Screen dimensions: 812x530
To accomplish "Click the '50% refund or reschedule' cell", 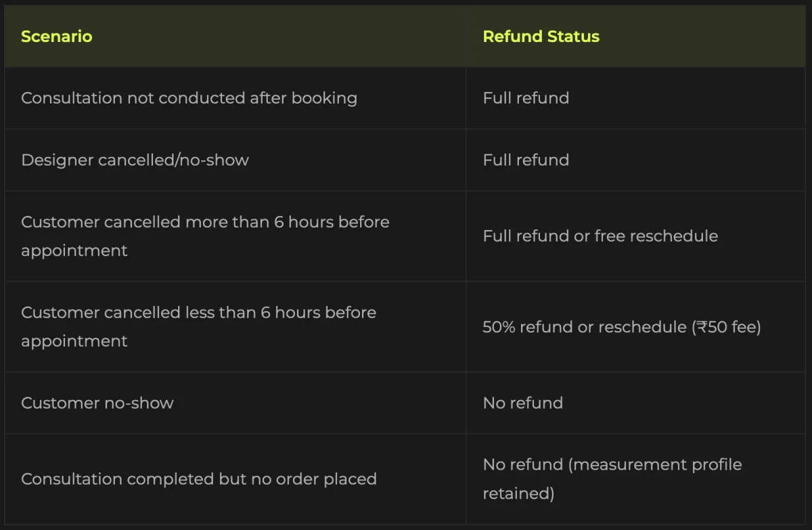I will [x=621, y=327].
